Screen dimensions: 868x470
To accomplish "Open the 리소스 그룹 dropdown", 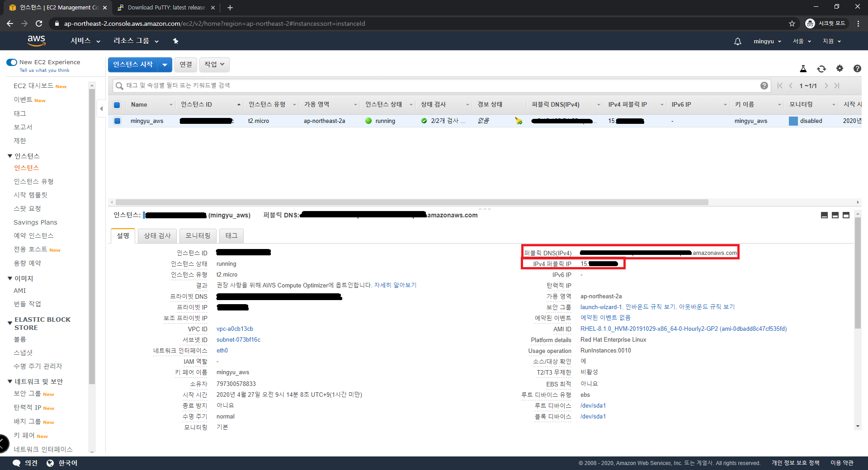I will click(136, 41).
